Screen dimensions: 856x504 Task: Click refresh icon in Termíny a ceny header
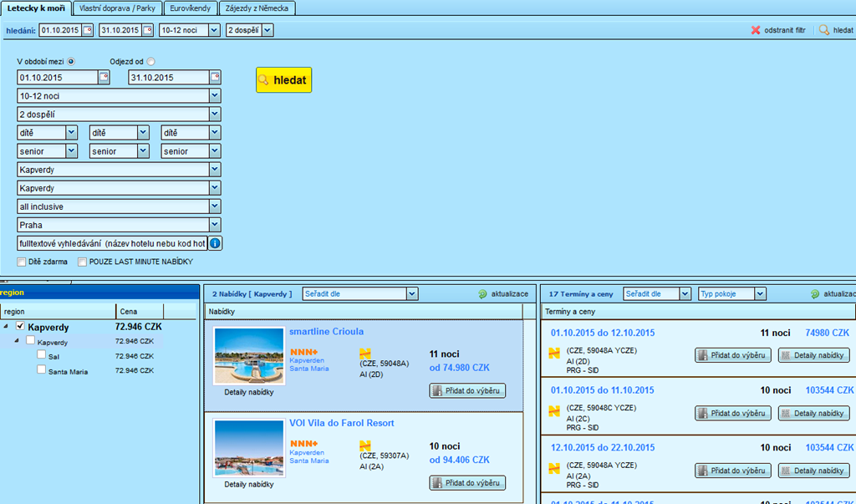815,293
